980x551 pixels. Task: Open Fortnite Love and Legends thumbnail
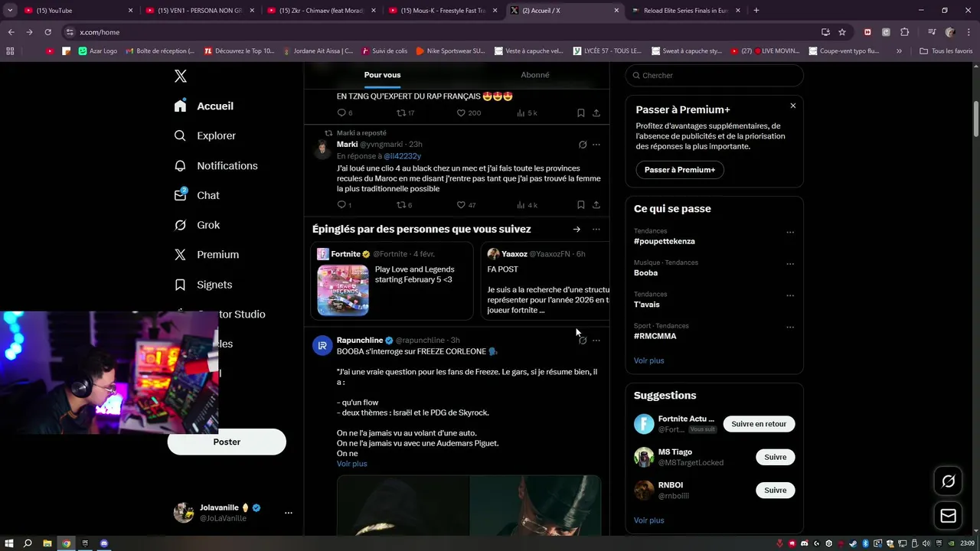click(343, 290)
